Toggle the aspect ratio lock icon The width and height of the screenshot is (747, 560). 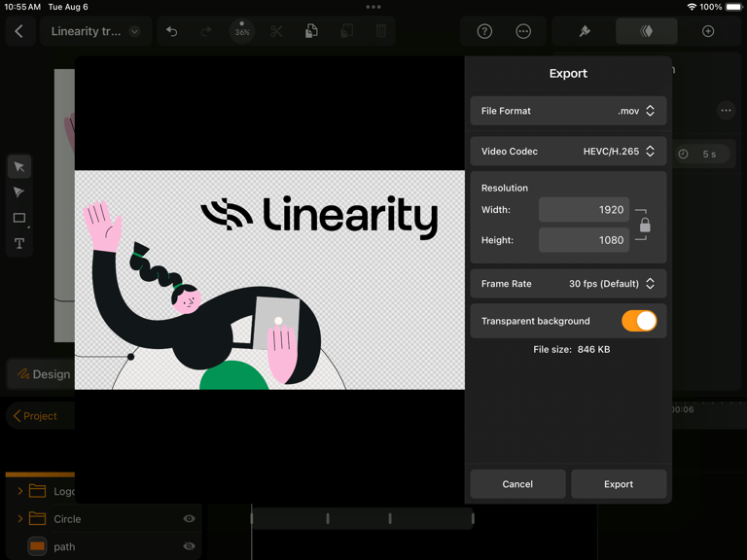pyautogui.click(x=645, y=225)
